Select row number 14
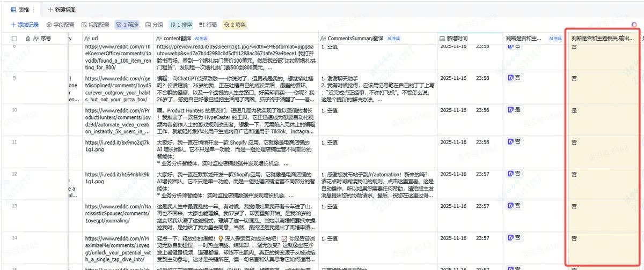The height and width of the screenshot is (270, 644). click(14, 237)
